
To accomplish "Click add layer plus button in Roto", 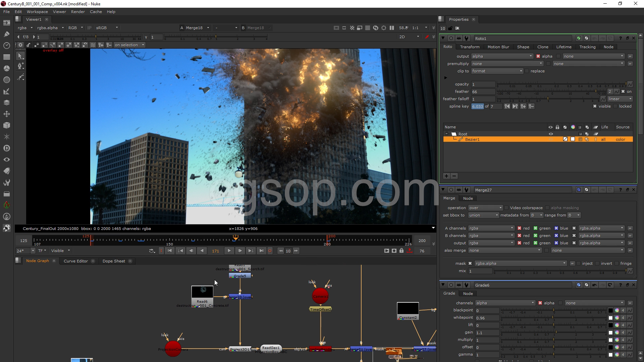I will coord(446,176).
